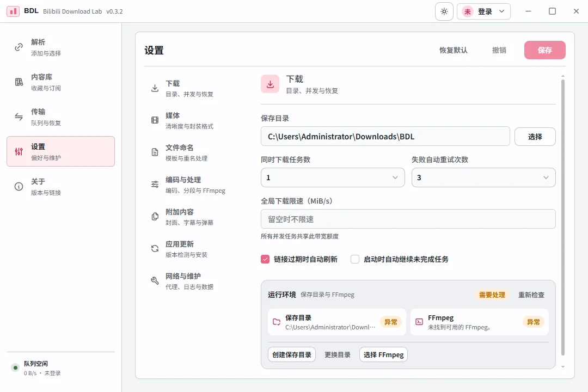
Task: Click the 附加内容 copy icon
Action: tap(155, 217)
